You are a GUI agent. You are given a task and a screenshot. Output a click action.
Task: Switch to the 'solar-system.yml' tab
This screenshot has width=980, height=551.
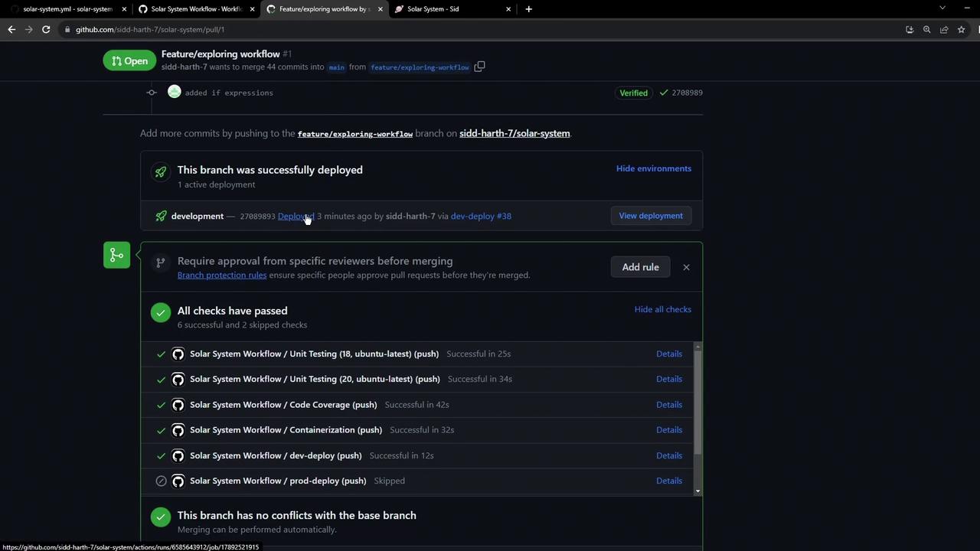(67, 9)
